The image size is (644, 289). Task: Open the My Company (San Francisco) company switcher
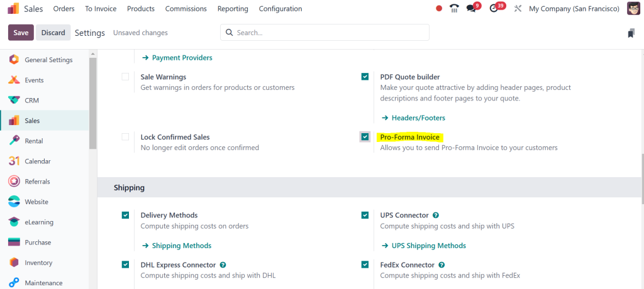(574, 9)
